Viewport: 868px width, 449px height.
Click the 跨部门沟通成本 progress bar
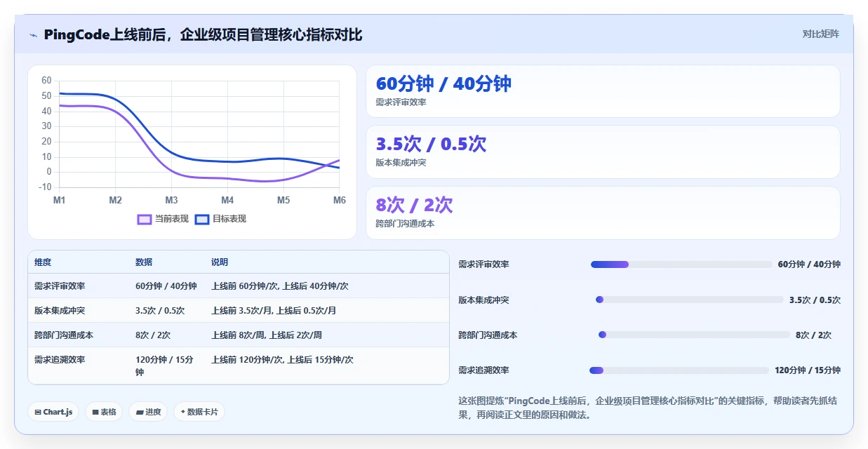(x=694, y=335)
